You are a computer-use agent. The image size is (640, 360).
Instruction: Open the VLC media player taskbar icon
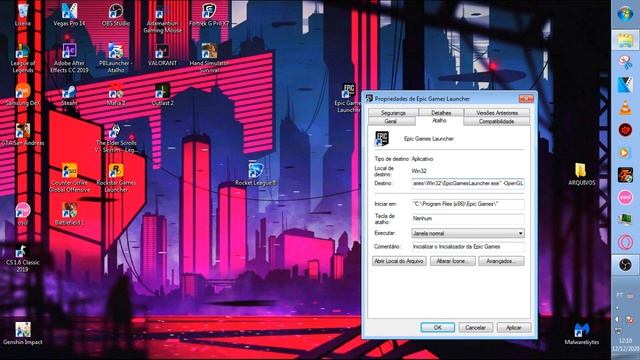tap(625, 107)
